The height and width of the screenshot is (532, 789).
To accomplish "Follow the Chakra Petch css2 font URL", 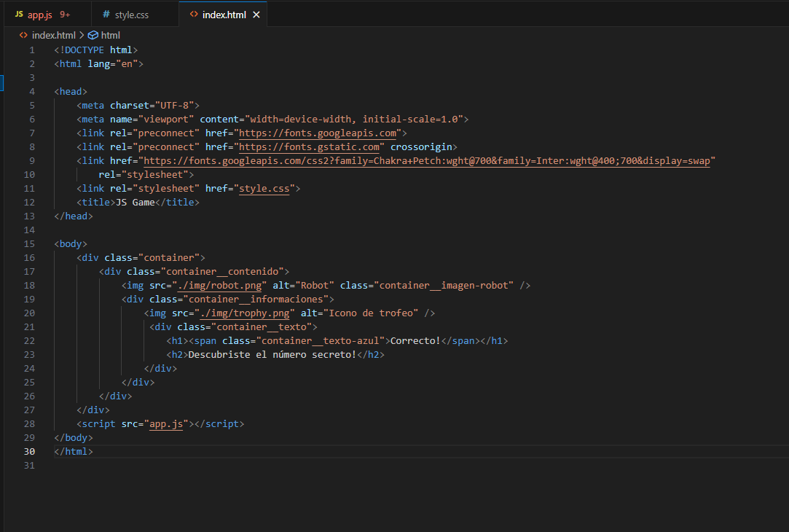I will [x=427, y=160].
